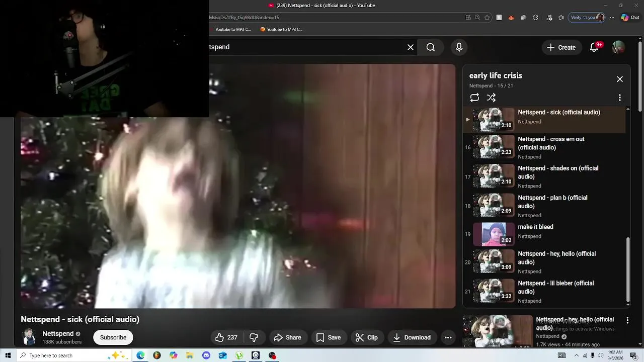Click 'Verify it's you' profile button
Screen dimensions: 644x362
[x=587, y=17]
